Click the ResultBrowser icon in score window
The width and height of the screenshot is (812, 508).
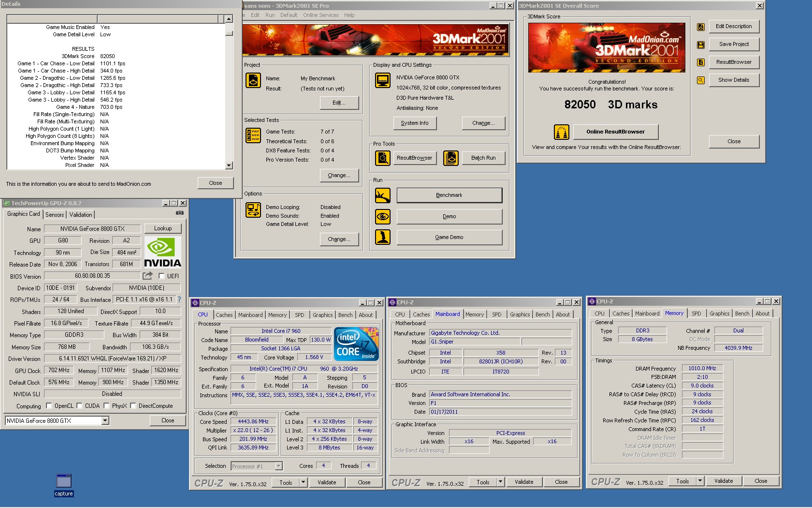pos(701,62)
